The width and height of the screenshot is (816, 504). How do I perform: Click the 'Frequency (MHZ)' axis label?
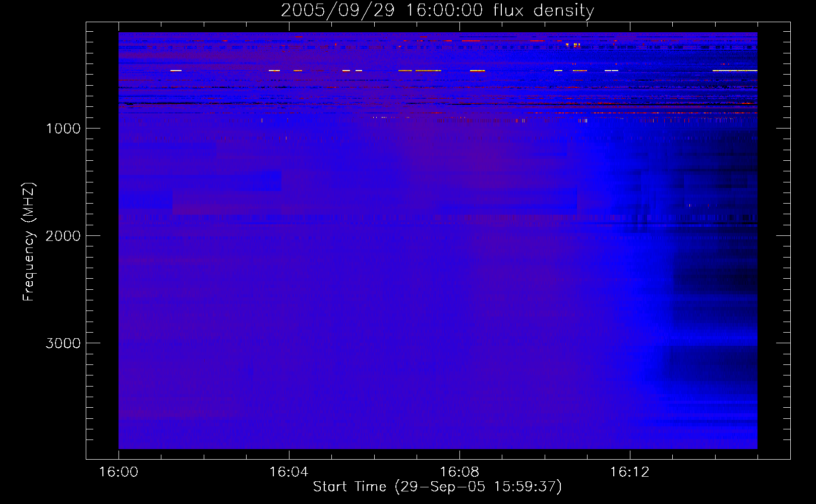pos(29,242)
